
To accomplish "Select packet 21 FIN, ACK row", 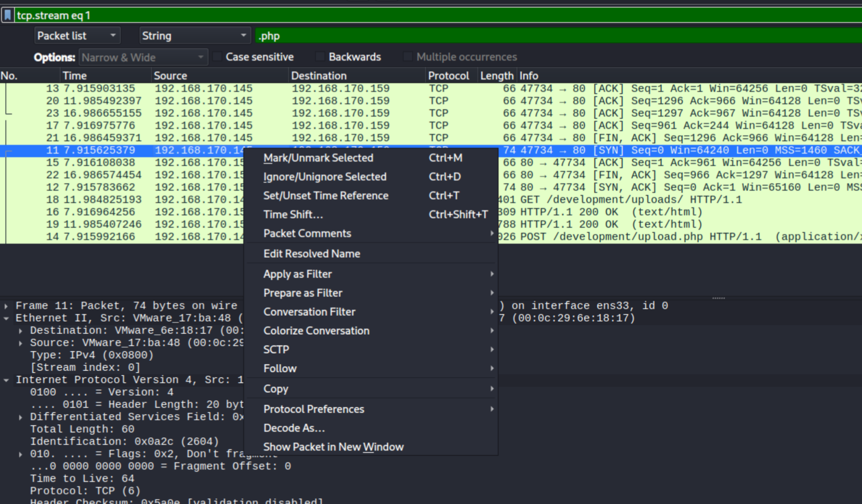I will tap(431, 138).
